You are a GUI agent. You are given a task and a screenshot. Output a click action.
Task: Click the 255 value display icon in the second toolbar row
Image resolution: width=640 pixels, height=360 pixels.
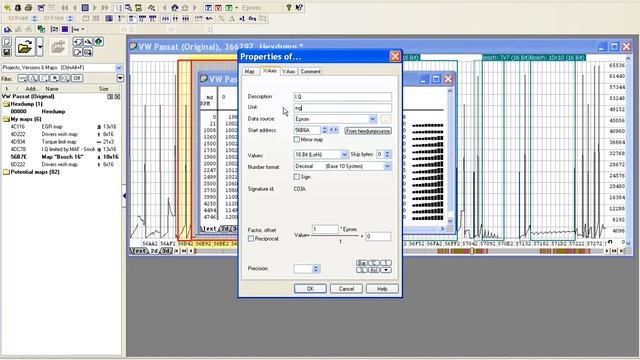pyautogui.click(x=165, y=18)
